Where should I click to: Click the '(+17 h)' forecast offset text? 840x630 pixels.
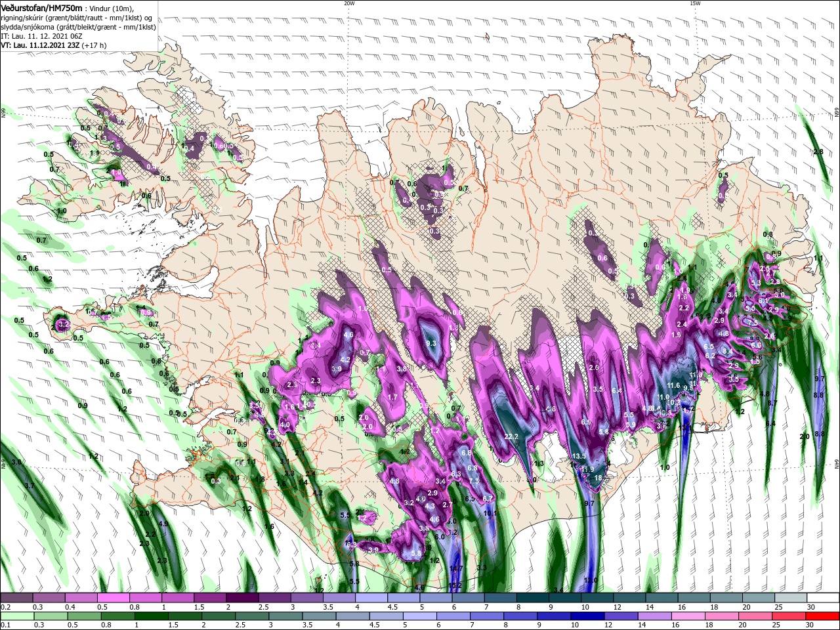click(x=94, y=45)
